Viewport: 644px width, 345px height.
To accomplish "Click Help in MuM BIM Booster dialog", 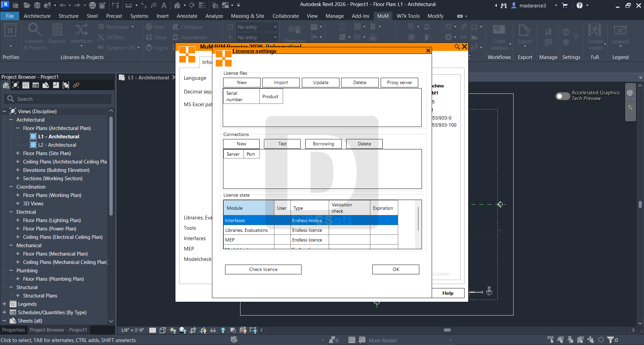I will coord(448,293).
